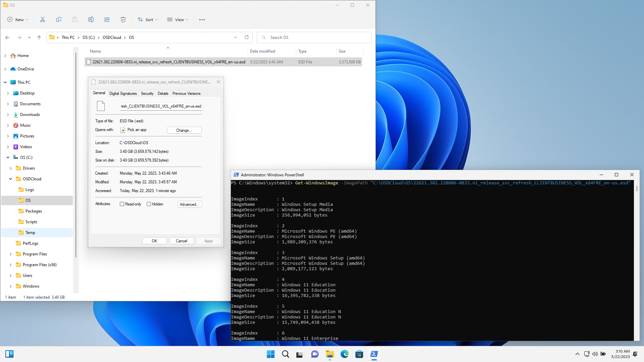This screenshot has width=644, height=362.
Task: Enable the Read-only attribute checkbox
Action: (122, 204)
